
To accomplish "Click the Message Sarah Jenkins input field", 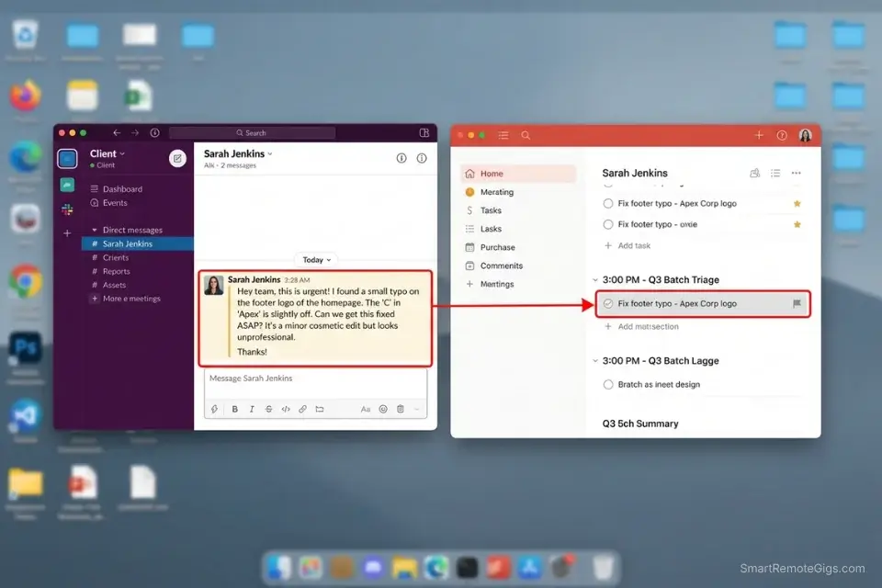I will pyautogui.click(x=315, y=379).
